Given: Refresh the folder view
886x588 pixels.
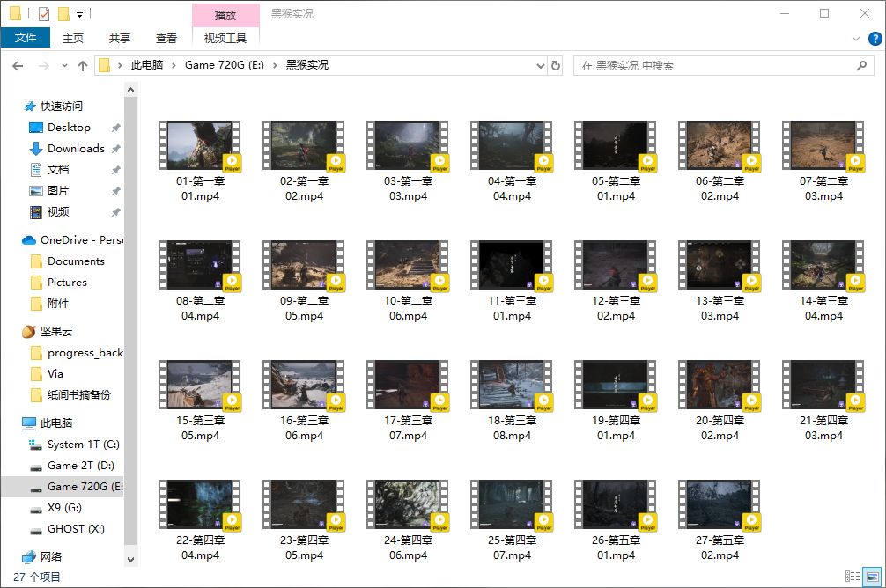Looking at the screenshot, I should 556,65.
